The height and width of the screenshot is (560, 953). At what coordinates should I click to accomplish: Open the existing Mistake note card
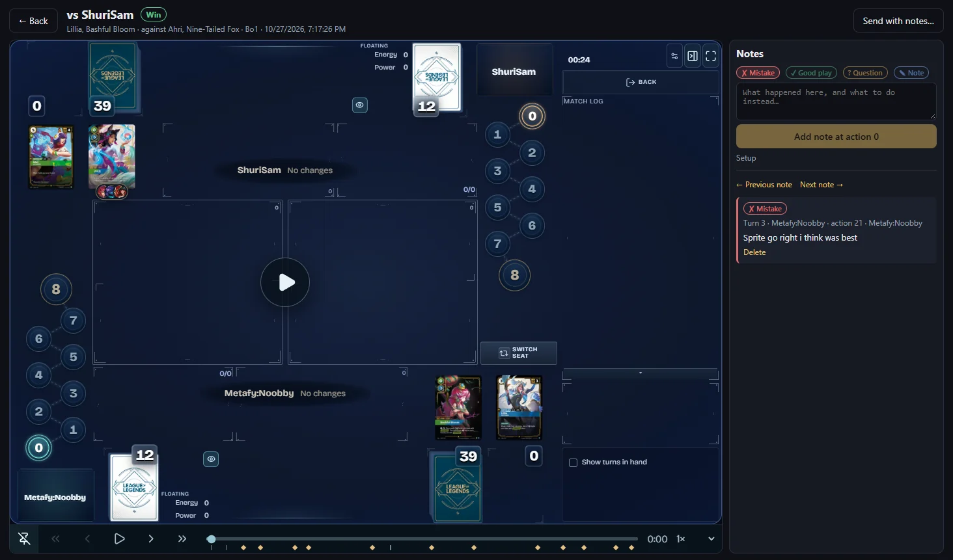pos(837,230)
